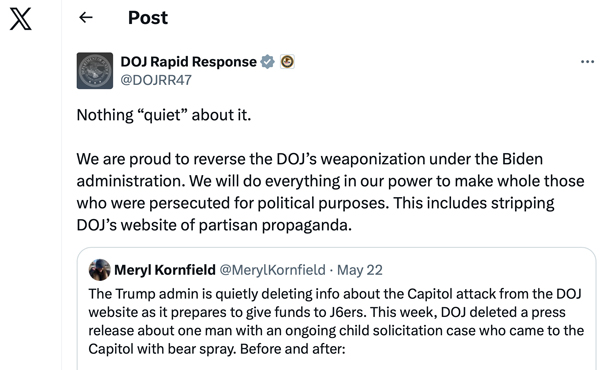The width and height of the screenshot is (600, 370).
Task: Open Meryl Kornfield's avatar in quoted post
Action: tap(99, 270)
